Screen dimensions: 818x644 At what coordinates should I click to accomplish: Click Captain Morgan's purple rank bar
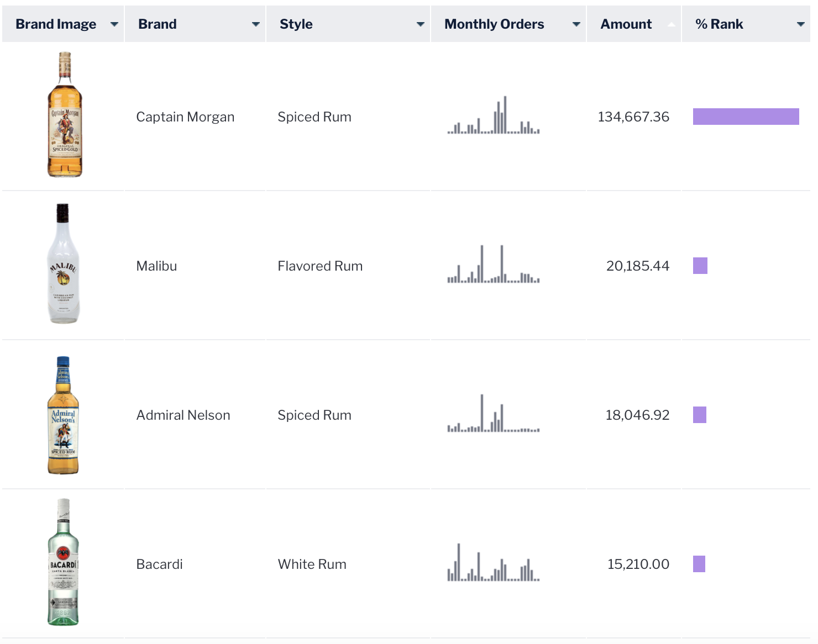(746, 117)
